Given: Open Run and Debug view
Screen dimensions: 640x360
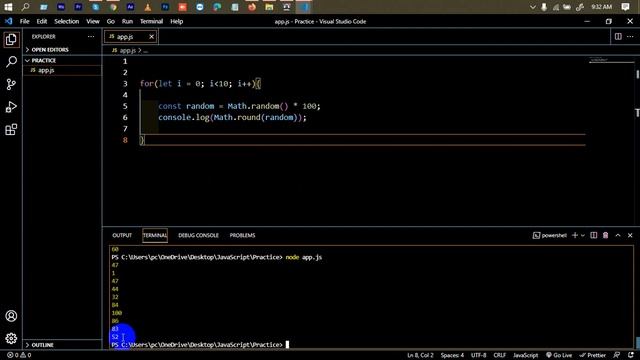Looking at the screenshot, I should 11,107.
